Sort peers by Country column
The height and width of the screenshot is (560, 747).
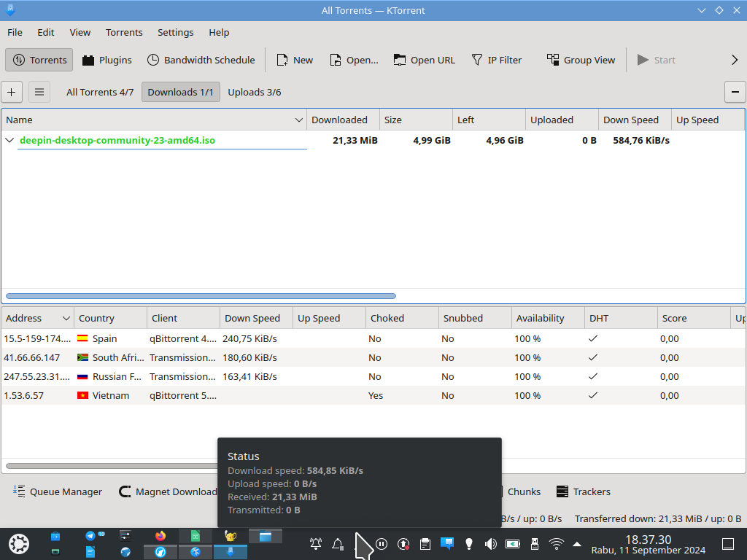tap(111, 318)
